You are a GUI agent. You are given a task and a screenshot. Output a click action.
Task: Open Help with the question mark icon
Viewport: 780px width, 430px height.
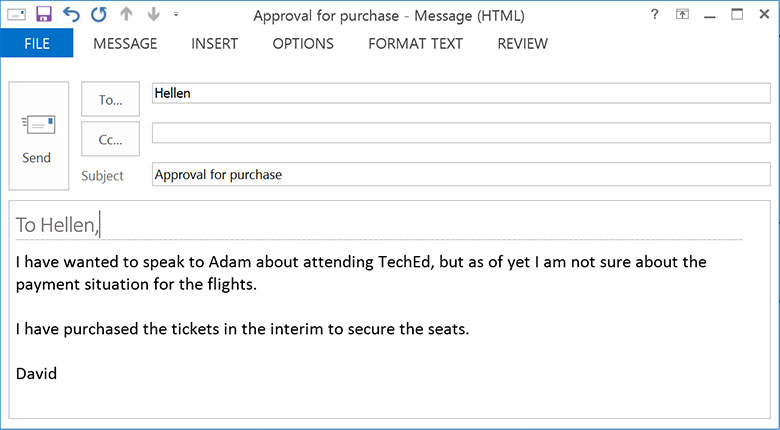coord(654,15)
